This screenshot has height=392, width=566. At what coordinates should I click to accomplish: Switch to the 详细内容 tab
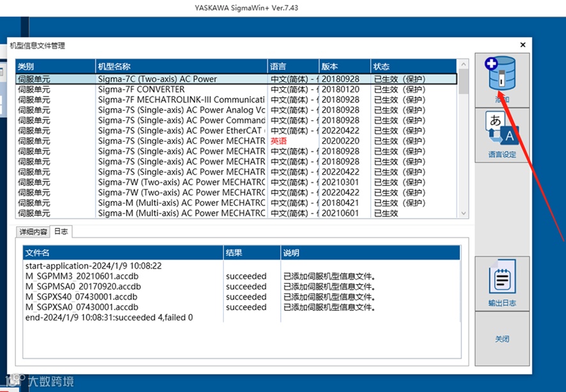point(33,232)
